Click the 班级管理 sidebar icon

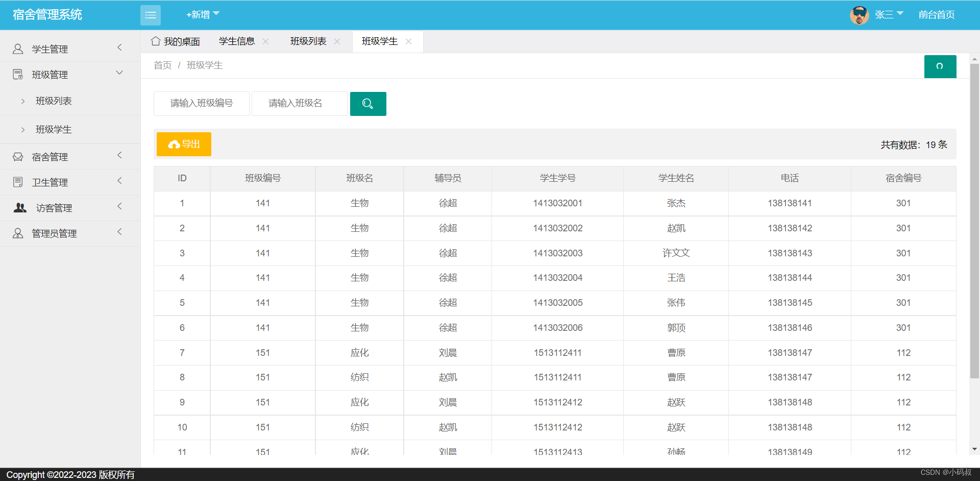point(18,75)
